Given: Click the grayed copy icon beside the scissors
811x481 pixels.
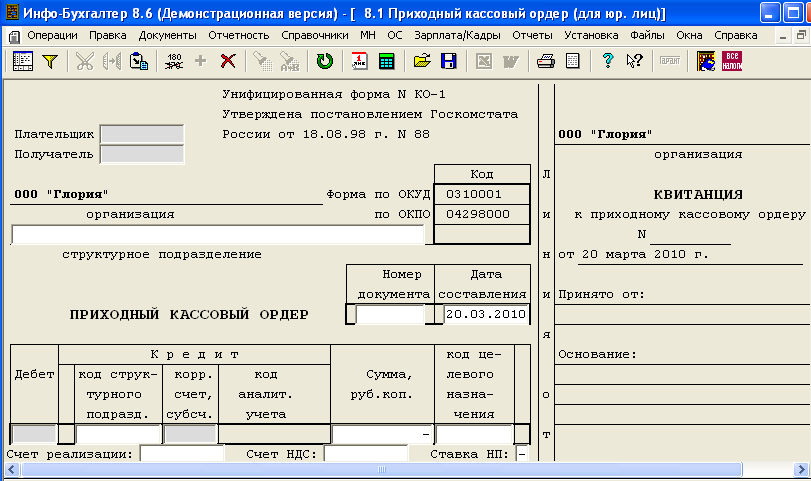Looking at the screenshot, I should [112, 61].
